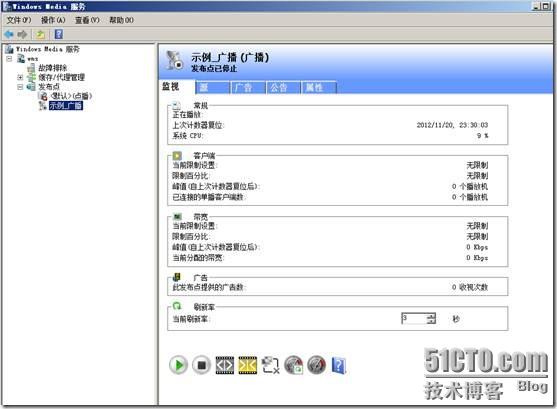Switch to the 属性 tab
Viewport: 557px width, 409px height.
pos(319,87)
